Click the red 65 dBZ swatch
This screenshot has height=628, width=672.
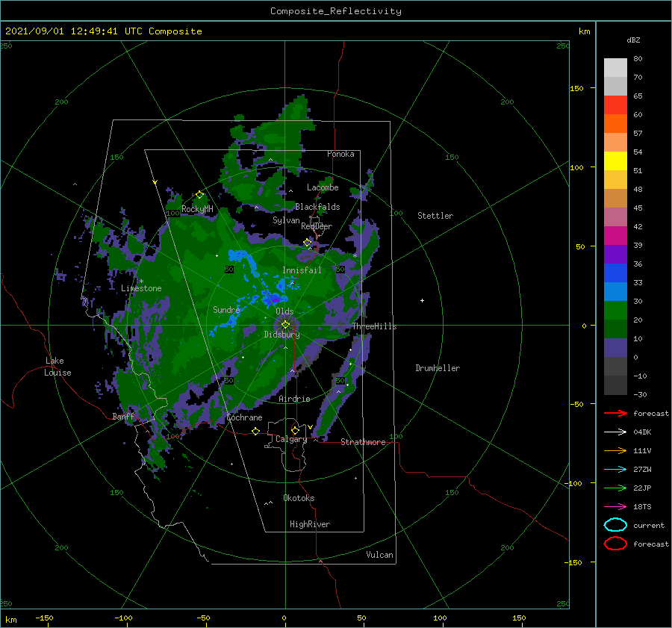coord(615,105)
